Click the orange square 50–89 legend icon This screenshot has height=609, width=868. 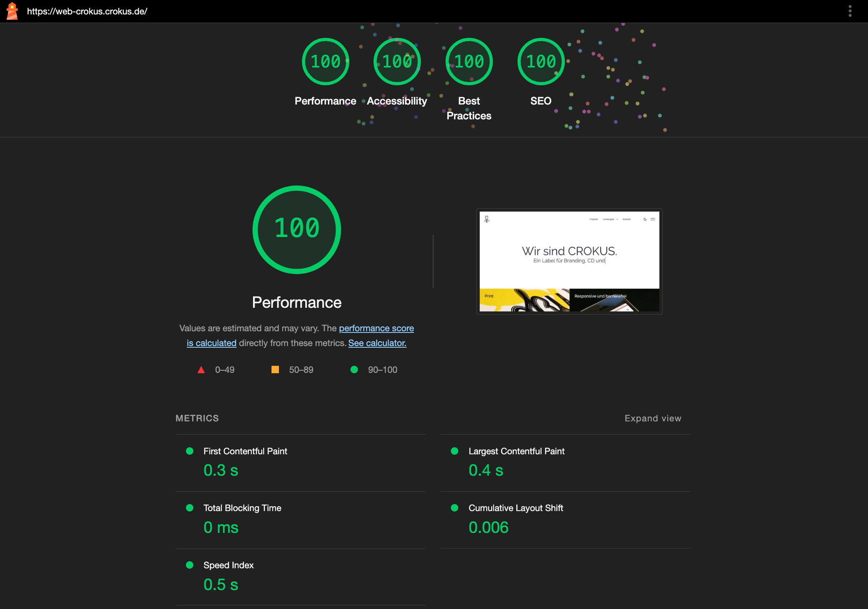pyautogui.click(x=275, y=370)
